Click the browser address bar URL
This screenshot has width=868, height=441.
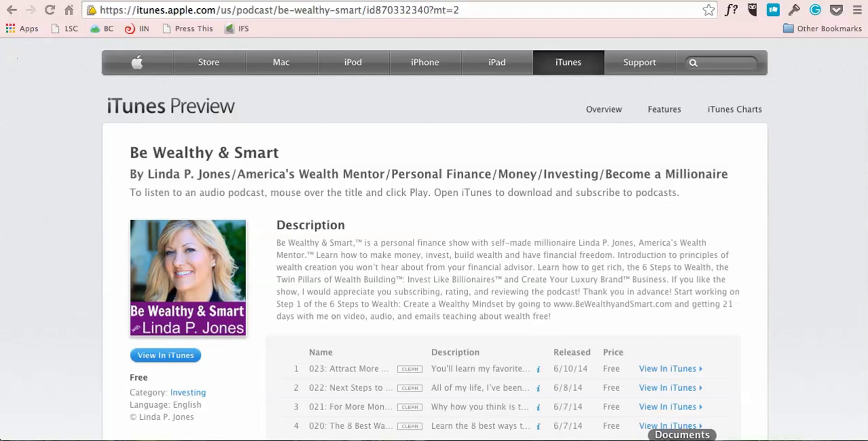(279, 10)
